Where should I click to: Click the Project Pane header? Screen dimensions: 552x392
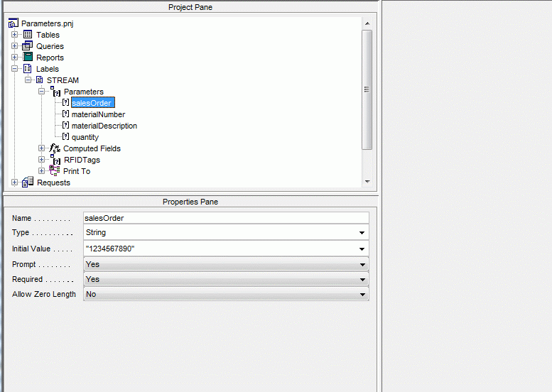point(190,7)
